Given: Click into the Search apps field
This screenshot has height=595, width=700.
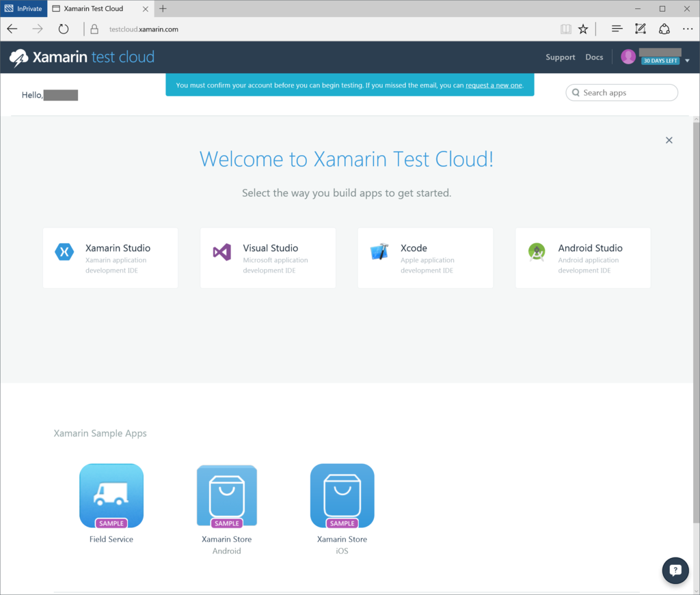Looking at the screenshot, I should pyautogui.click(x=622, y=93).
